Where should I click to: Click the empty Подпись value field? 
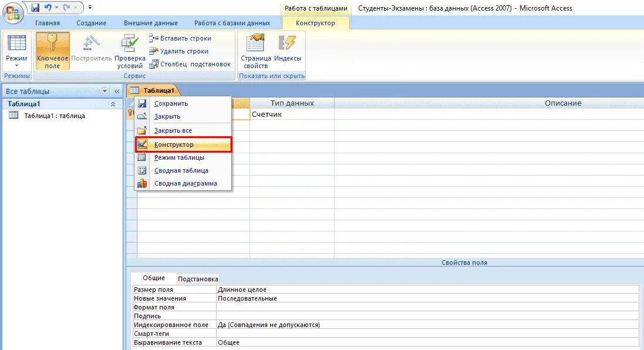click(427, 316)
